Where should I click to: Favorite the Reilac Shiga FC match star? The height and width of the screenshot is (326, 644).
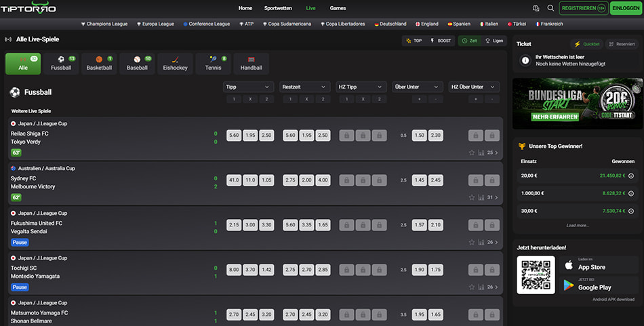tap(472, 152)
